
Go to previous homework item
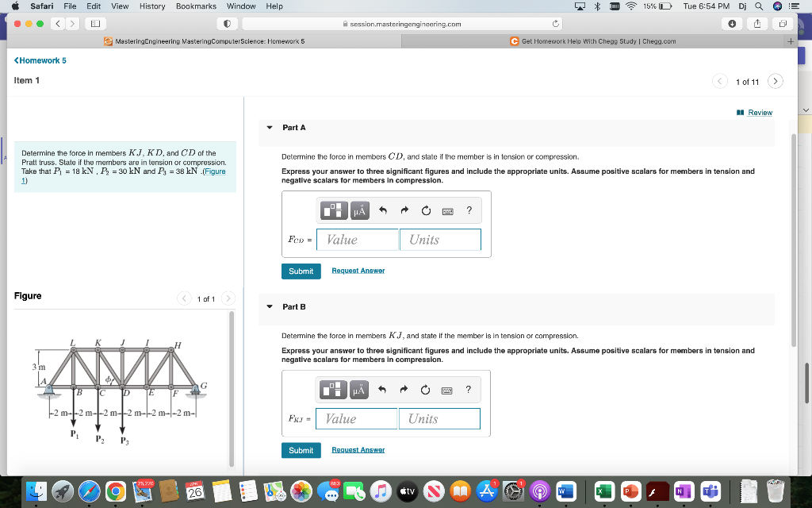[x=720, y=82]
